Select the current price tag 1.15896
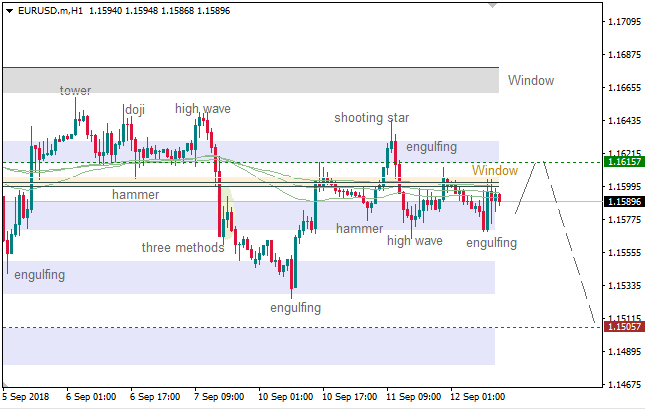Viewport: 645px width, 409px height. [623, 201]
